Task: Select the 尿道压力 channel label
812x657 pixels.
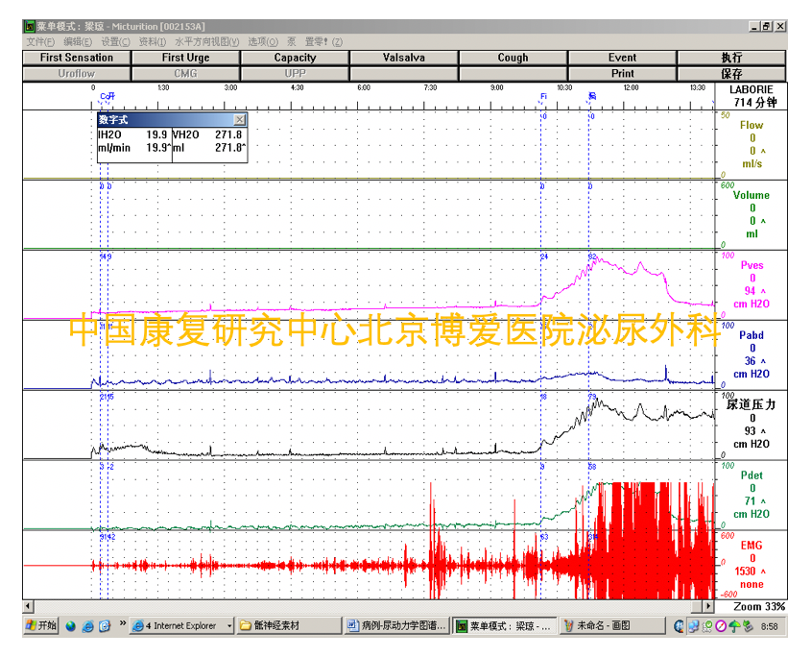Action: click(x=752, y=404)
